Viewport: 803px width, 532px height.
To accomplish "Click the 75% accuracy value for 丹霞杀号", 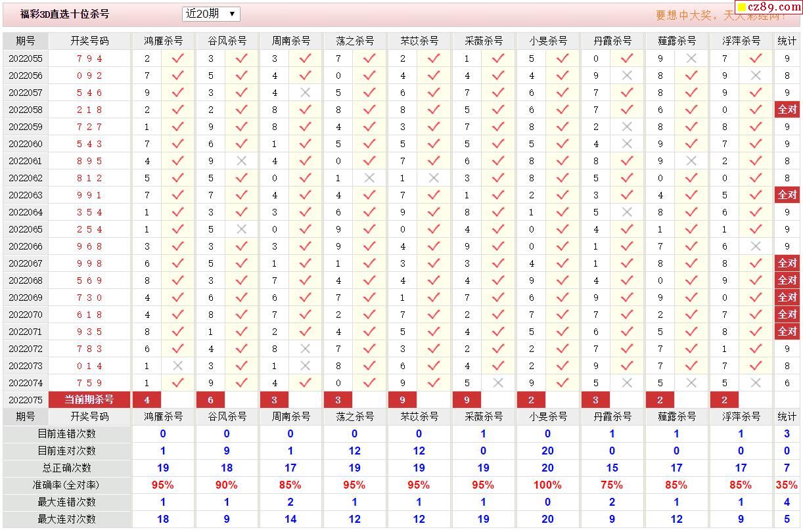I will tap(611, 485).
